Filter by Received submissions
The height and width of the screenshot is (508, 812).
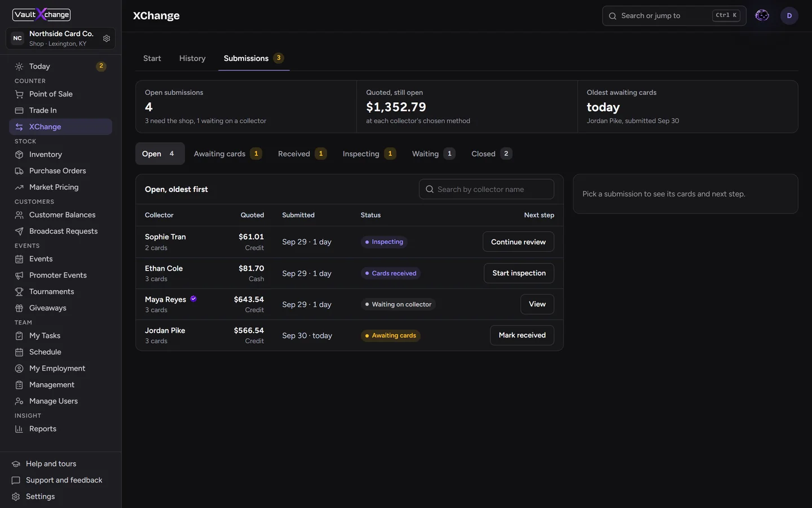pyautogui.click(x=302, y=154)
